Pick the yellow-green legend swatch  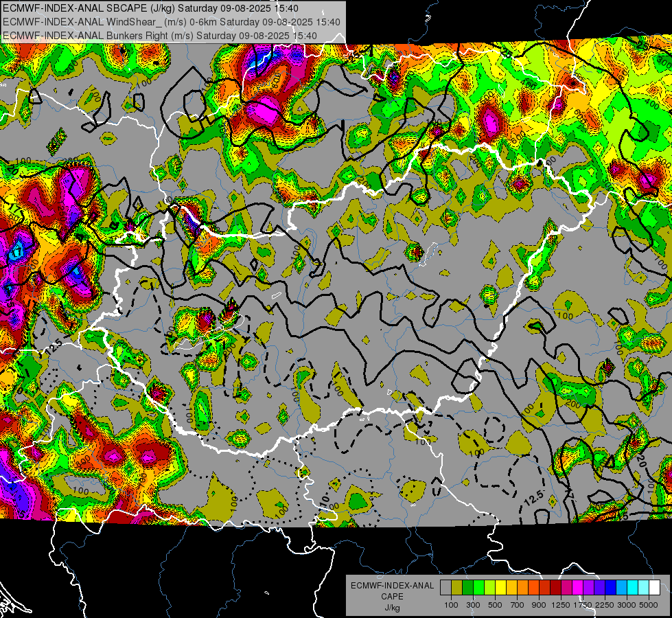tap(489, 587)
